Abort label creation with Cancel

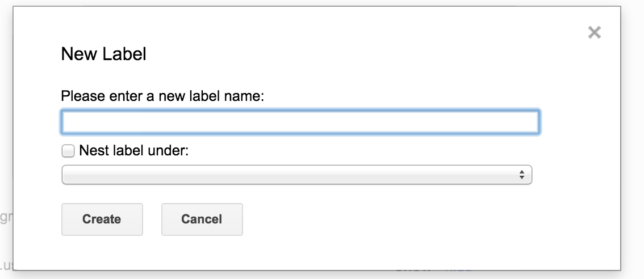tap(202, 219)
